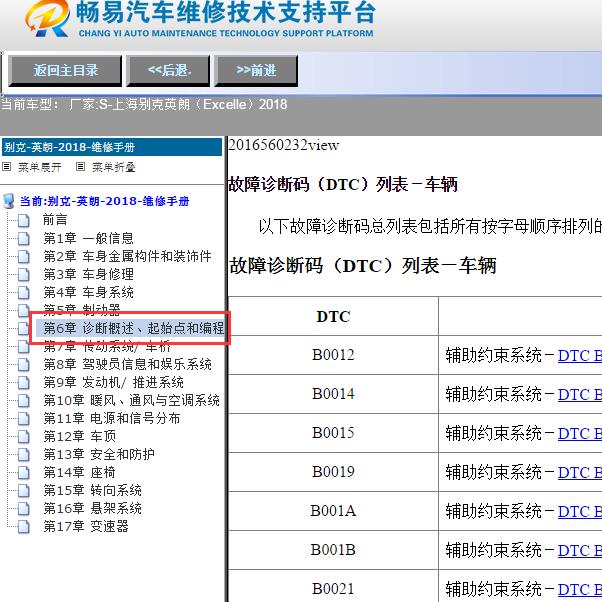
Task: Open 第16章 悬架系统
Action: tap(92, 508)
